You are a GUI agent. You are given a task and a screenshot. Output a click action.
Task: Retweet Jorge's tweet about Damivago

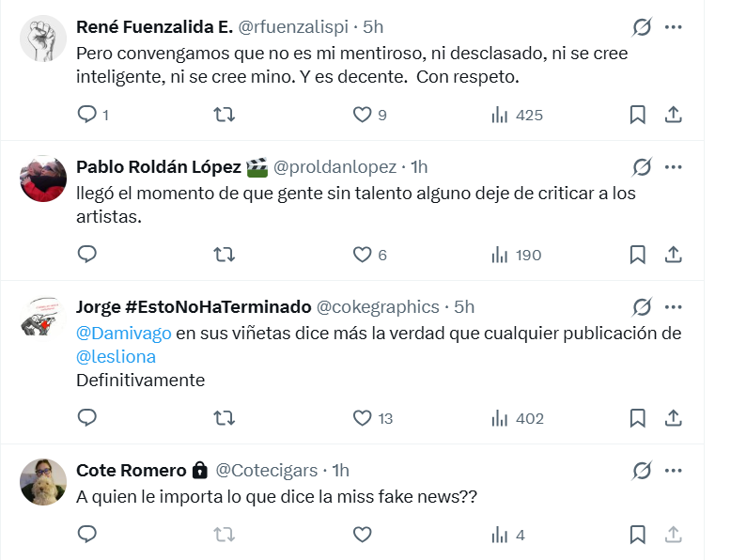[x=225, y=417]
